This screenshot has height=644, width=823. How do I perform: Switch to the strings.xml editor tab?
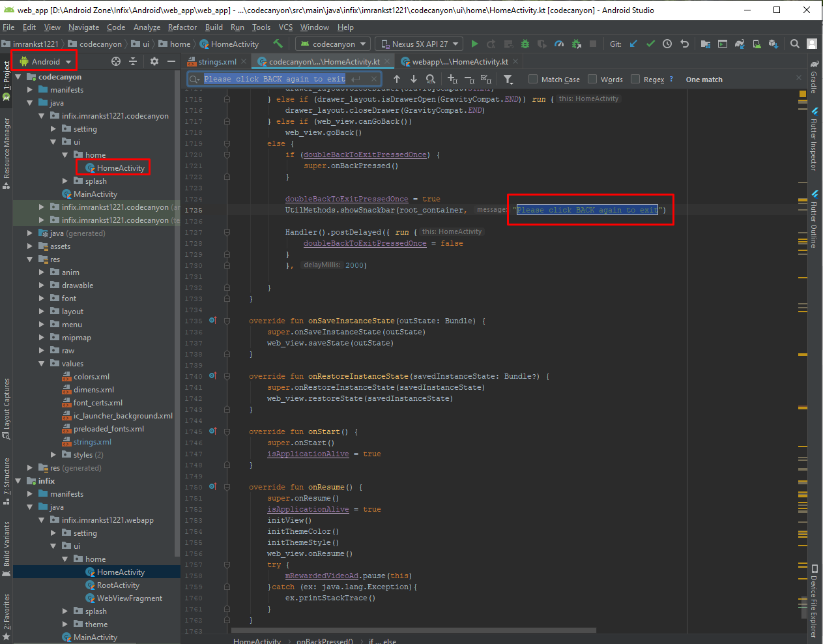(217, 62)
